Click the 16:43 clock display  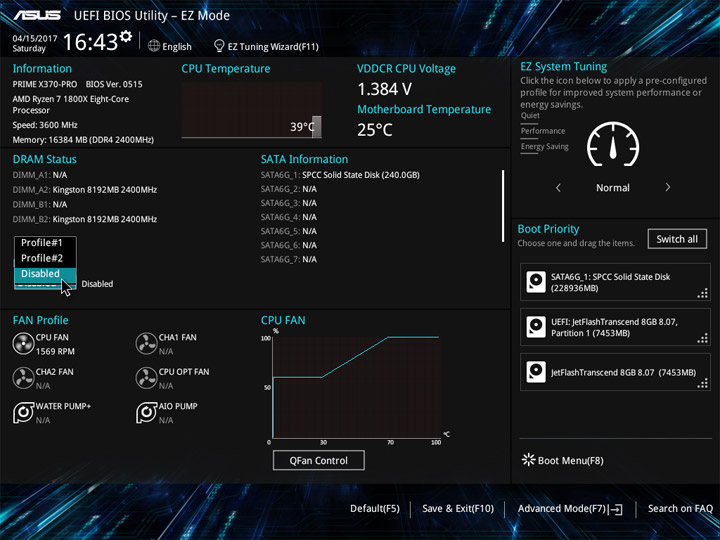coord(90,42)
